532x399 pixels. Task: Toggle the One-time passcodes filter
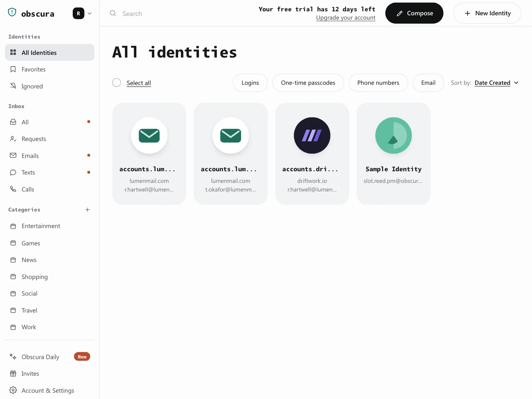coord(308,83)
